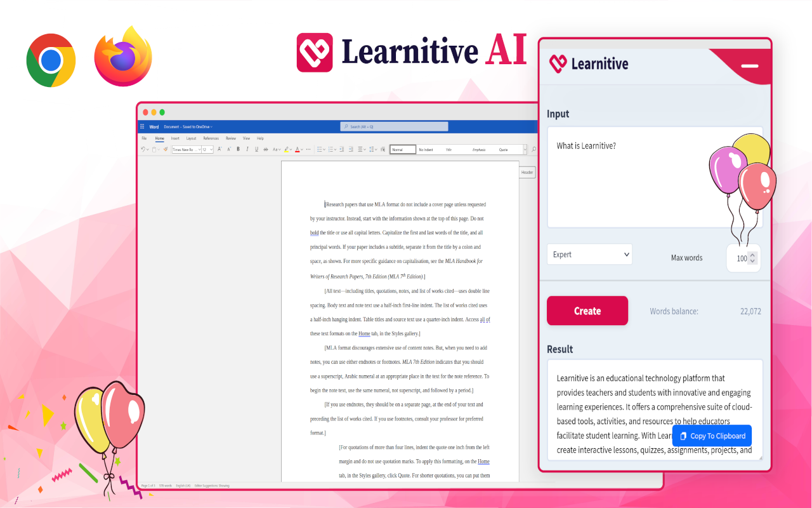Screen dimensions: 812x508
Task: Click English (UK) language in status bar
Action: pos(183,486)
